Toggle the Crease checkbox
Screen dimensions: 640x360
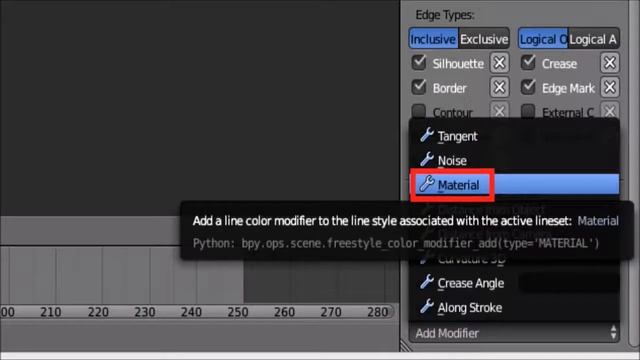pos(528,63)
